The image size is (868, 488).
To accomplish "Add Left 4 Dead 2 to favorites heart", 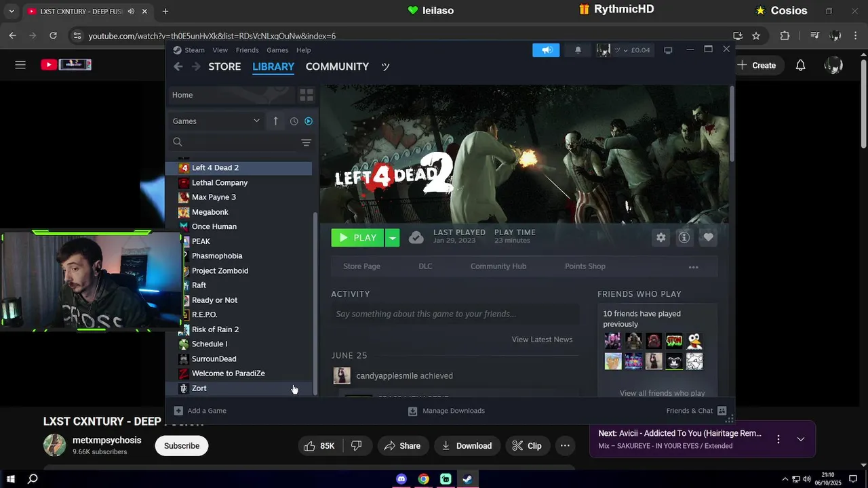I will pos(708,237).
